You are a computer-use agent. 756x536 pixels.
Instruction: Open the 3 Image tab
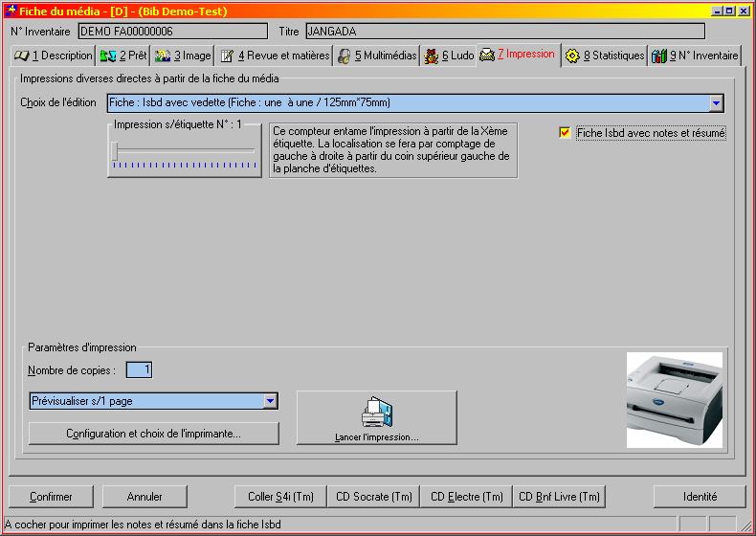[183, 56]
